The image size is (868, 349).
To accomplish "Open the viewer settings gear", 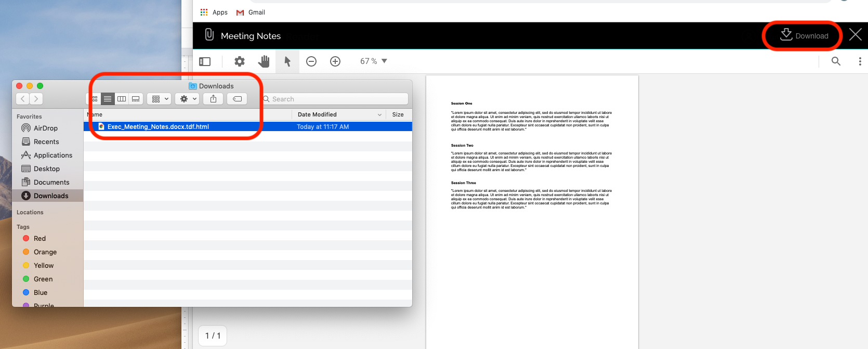I will (239, 61).
